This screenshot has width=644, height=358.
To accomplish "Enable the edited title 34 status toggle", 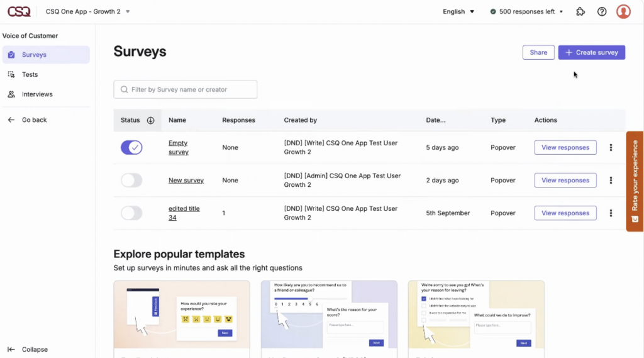I will pos(131,213).
